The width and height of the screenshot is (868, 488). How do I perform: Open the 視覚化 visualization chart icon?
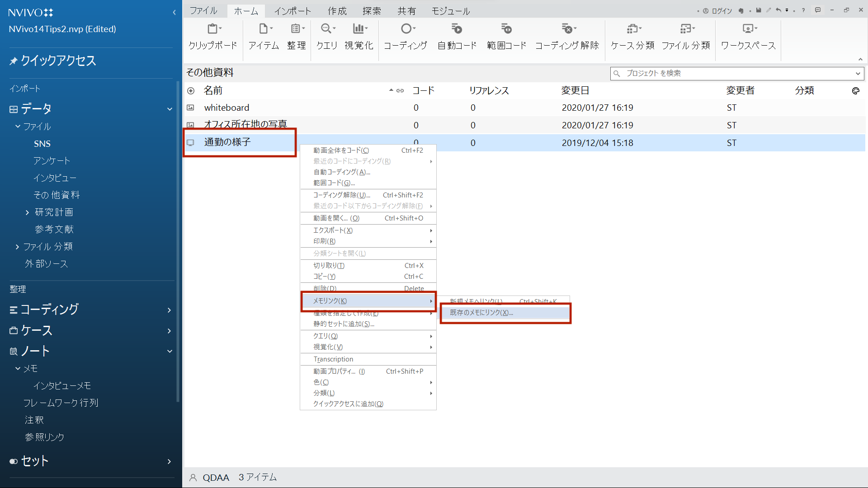click(x=359, y=29)
